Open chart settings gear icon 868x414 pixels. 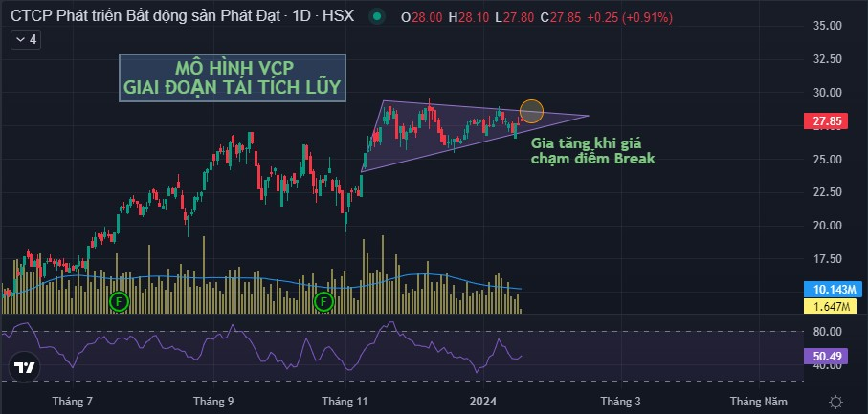coord(836,402)
